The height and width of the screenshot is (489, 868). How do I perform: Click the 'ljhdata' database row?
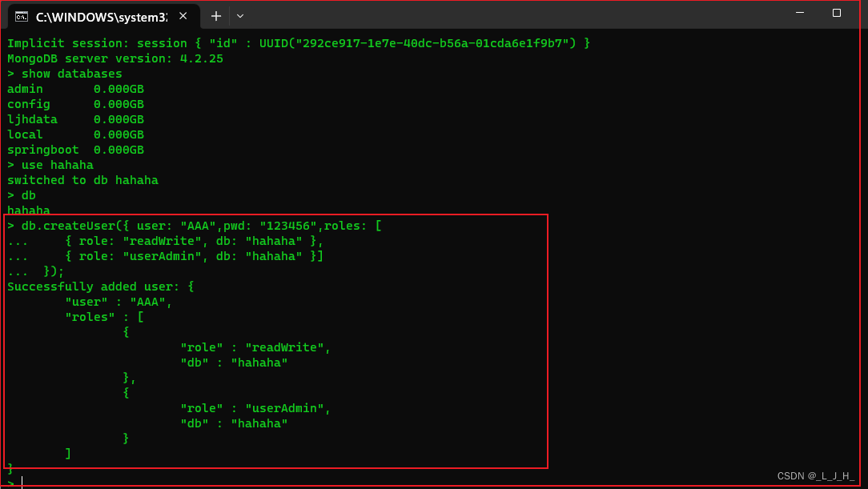75,119
